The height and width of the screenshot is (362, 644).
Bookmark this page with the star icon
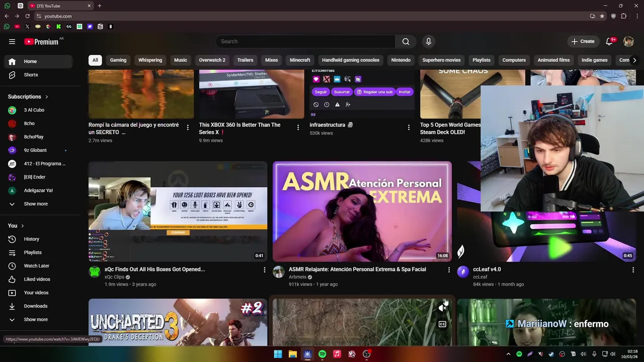point(602,16)
